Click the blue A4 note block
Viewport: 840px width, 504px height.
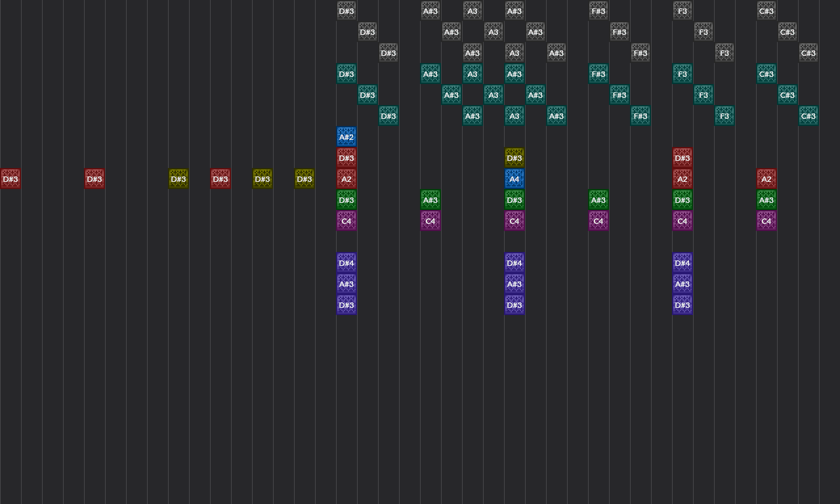click(x=514, y=178)
